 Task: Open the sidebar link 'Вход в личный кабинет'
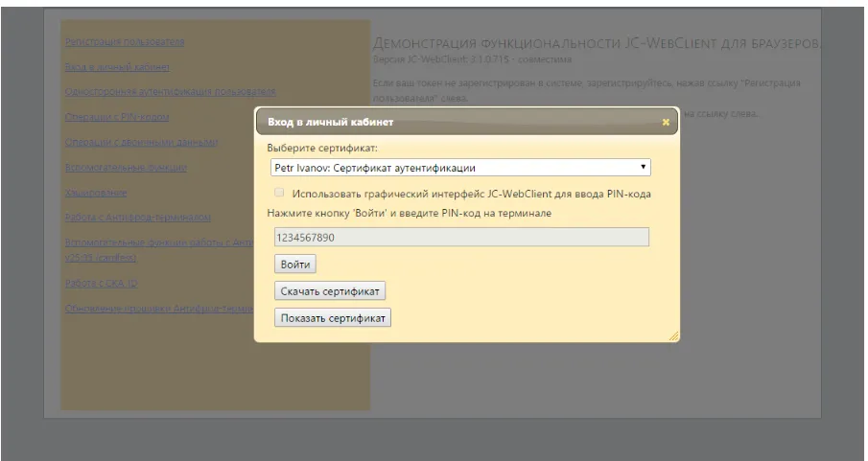[117, 67]
